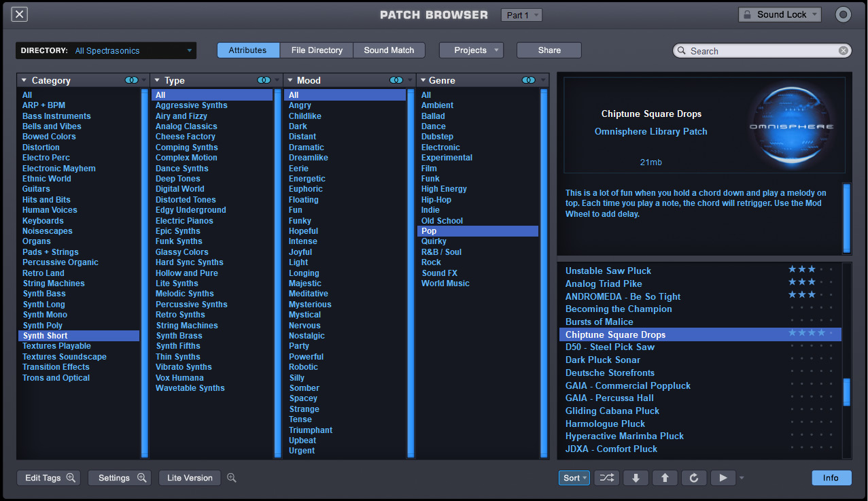Close the Patch Browser with X
Screen dimensions: 868x501
[x=20, y=14]
